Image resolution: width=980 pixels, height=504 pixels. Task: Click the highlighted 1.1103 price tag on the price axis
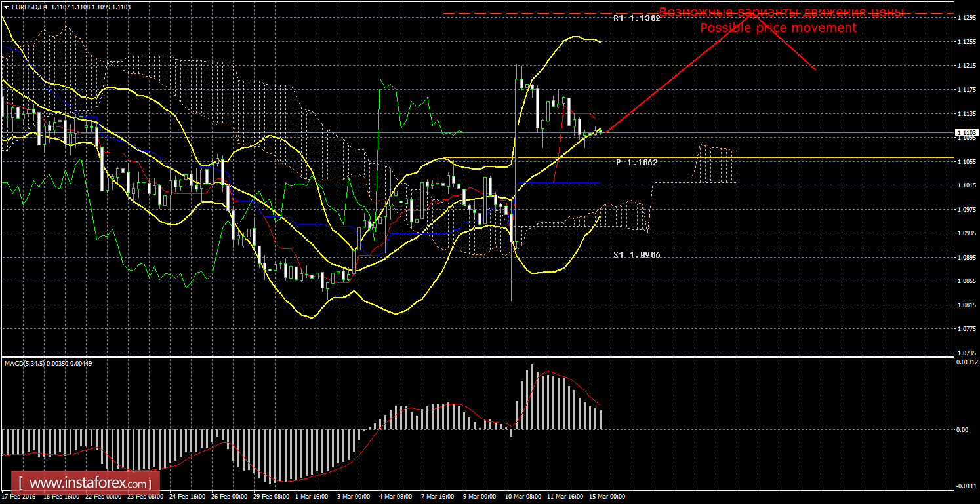point(966,133)
